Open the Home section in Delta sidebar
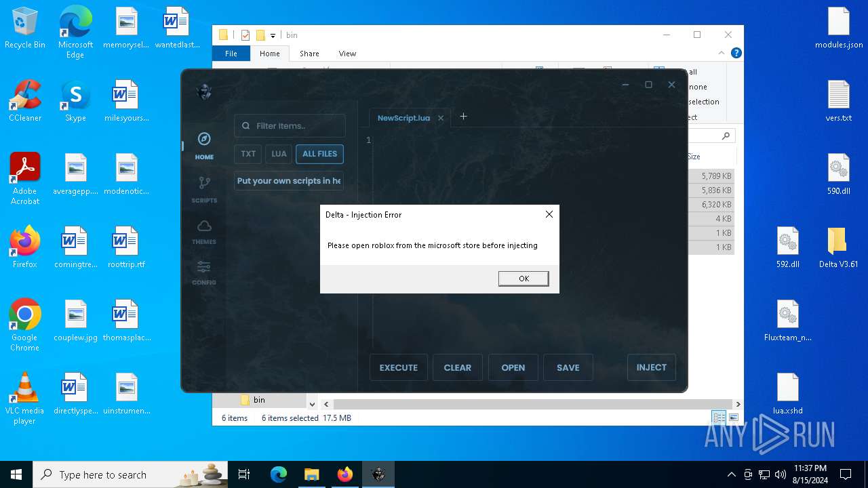868x488 pixels. pos(204,146)
